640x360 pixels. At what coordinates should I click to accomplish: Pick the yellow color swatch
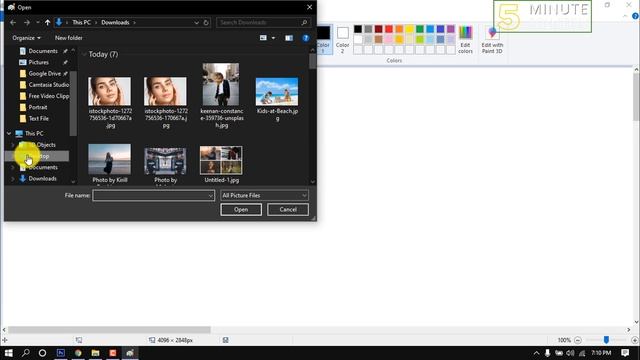click(x=409, y=29)
